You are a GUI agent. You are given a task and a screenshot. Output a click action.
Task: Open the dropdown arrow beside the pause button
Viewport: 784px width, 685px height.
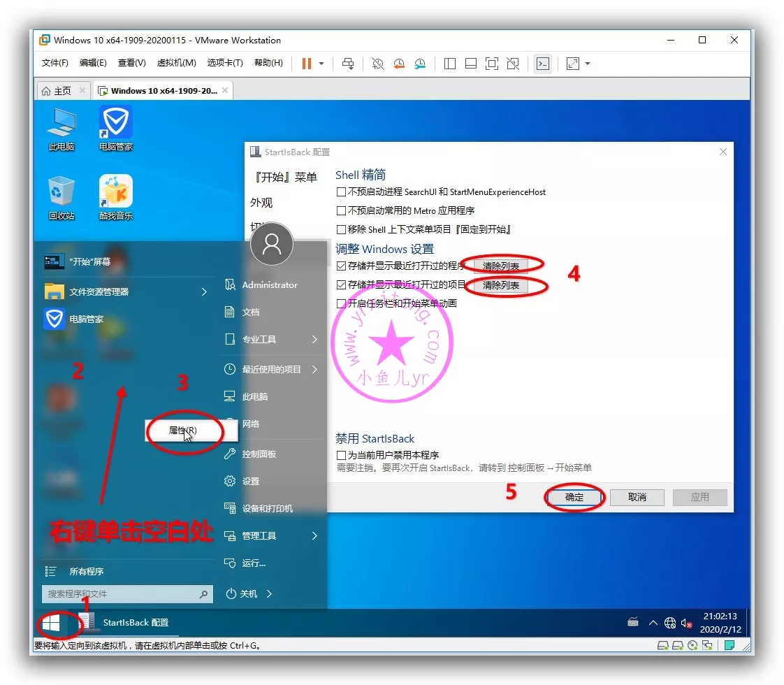321,64
